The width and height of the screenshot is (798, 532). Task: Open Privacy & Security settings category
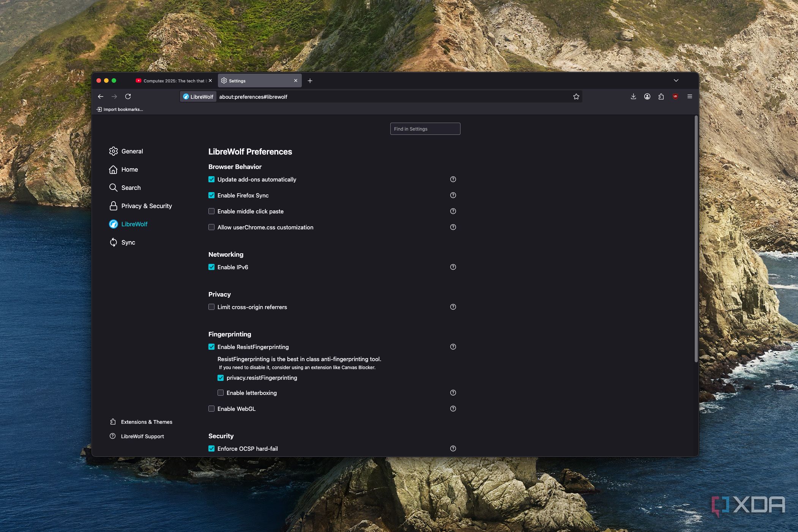(146, 206)
